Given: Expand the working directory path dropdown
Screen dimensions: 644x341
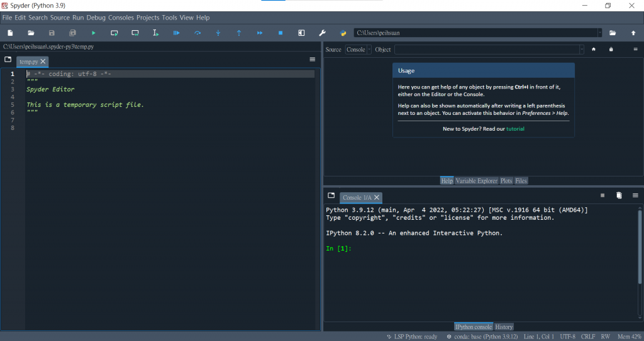Looking at the screenshot, I should pos(599,33).
